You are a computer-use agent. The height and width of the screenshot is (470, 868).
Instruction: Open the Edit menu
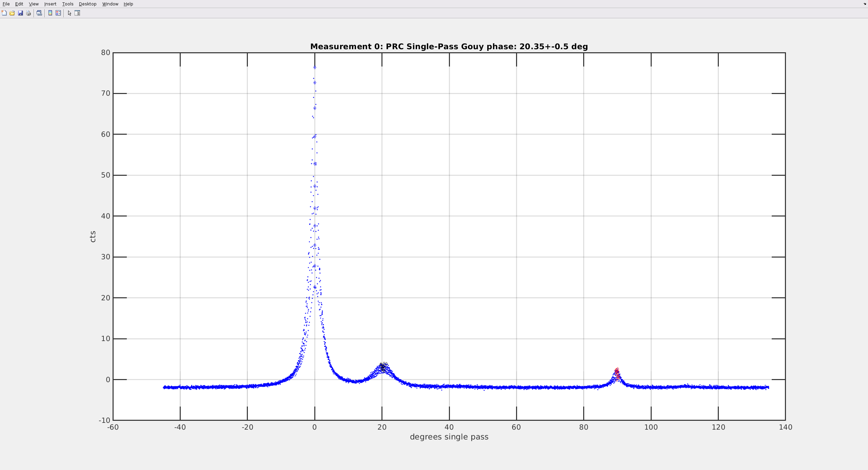coord(19,4)
